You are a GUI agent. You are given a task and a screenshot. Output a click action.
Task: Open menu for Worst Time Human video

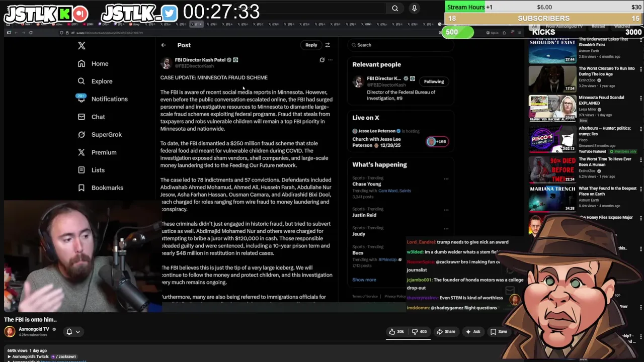pos(640,160)
